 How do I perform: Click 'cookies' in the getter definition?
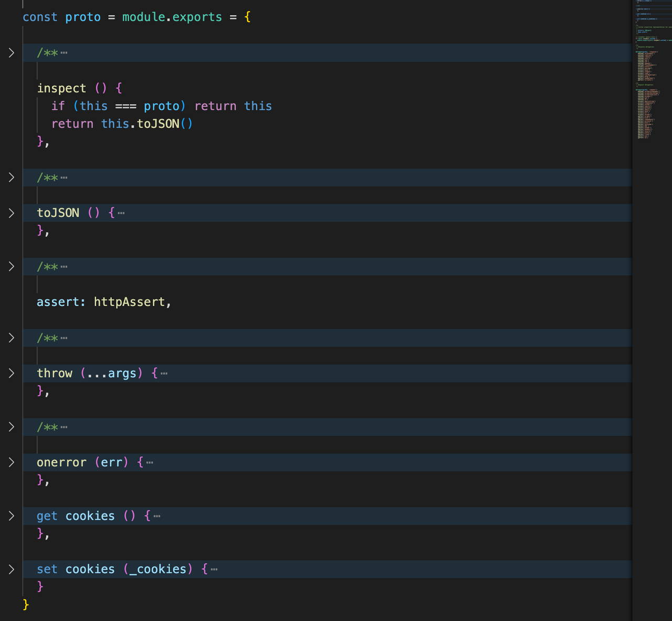tap(90, 516)
